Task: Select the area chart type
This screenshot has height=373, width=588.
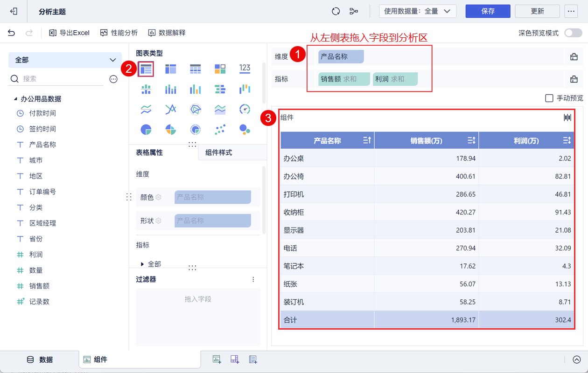Action: [x=220, y=109]
